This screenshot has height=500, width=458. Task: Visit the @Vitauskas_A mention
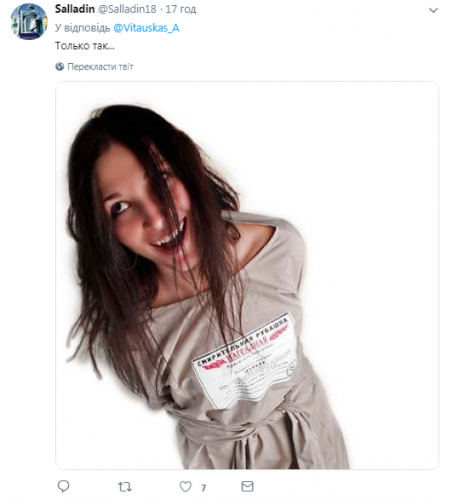[146, 28]
